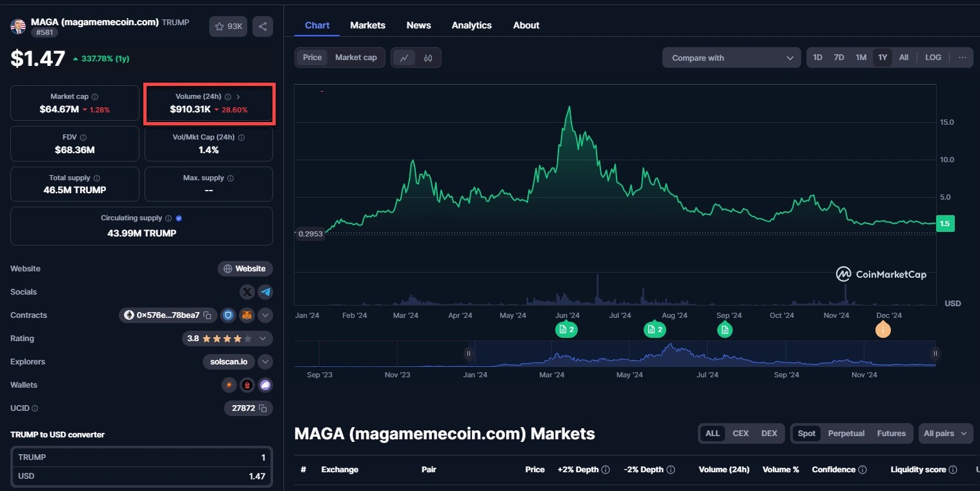This screenshot has height=491, width=980.
Task: Click the X (Twitter) social icon
Action: 247,292
